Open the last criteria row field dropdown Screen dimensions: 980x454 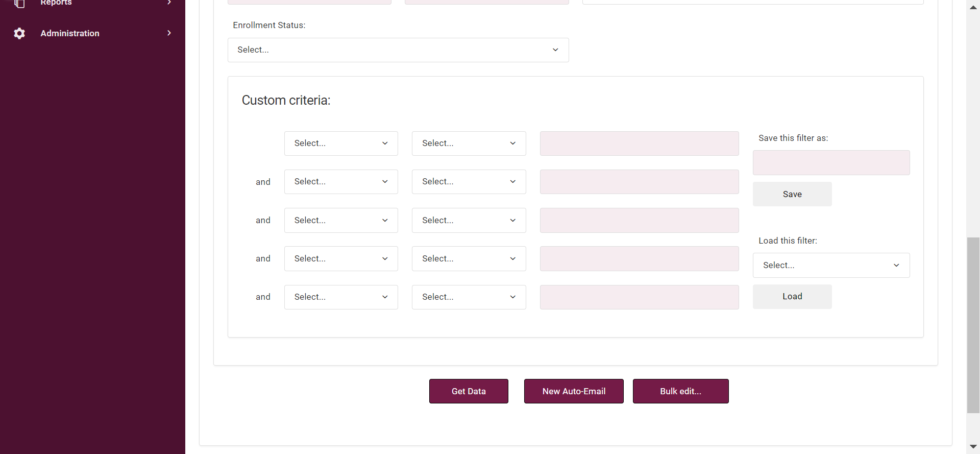340,297
